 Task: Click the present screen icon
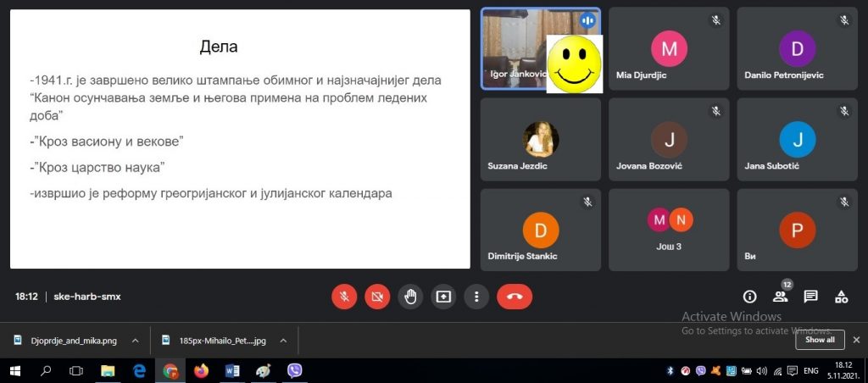(443, 297)
